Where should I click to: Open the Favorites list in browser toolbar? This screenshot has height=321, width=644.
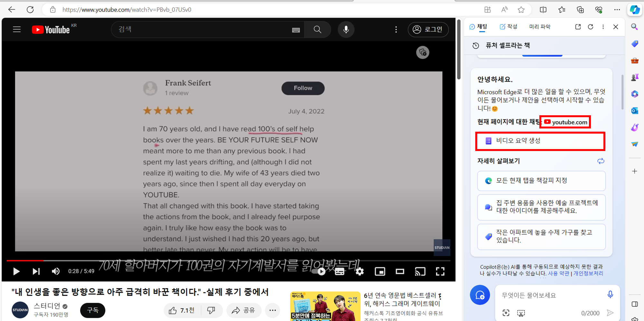(x=562, y=10)
